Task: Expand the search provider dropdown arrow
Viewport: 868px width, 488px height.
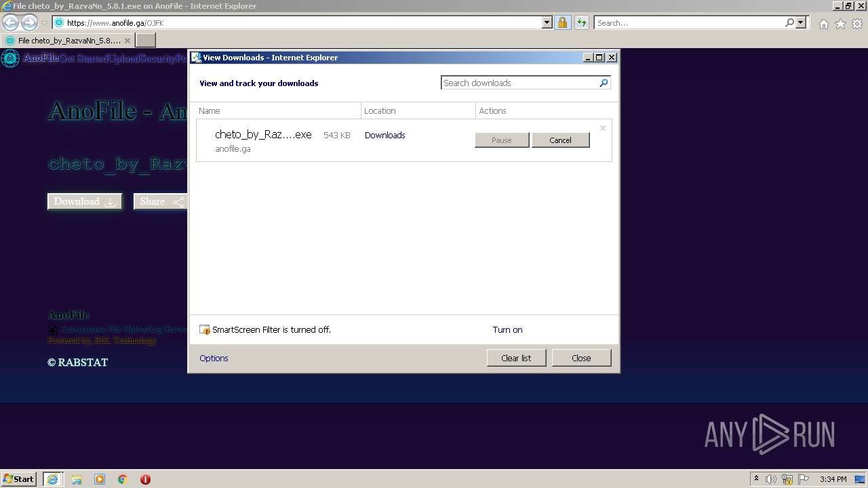Action: (801, 22)
